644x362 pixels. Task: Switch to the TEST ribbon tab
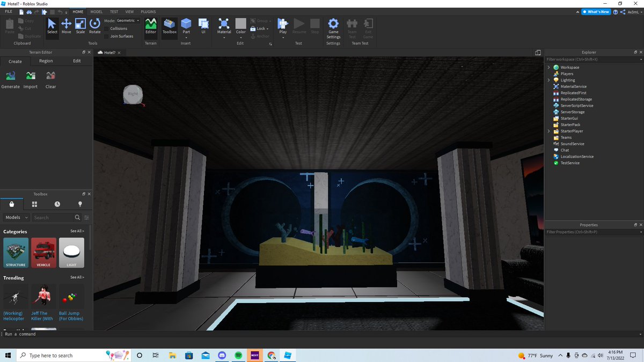114,11
